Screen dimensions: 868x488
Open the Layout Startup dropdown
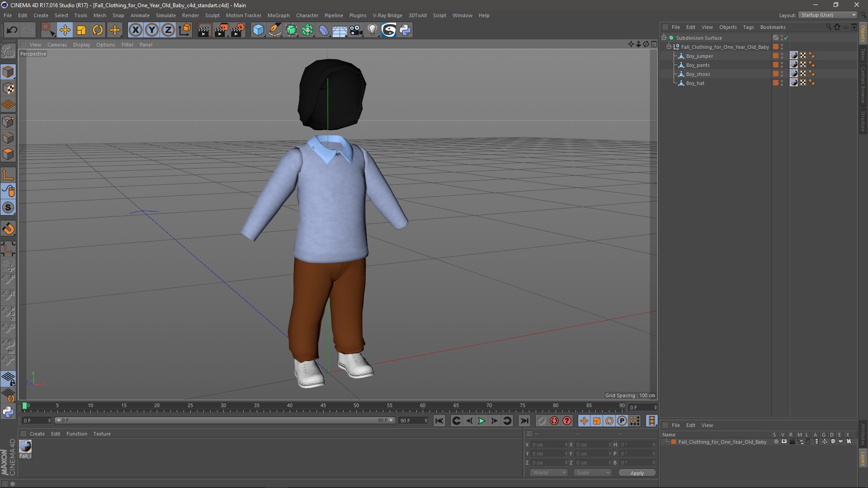point(828,15)
